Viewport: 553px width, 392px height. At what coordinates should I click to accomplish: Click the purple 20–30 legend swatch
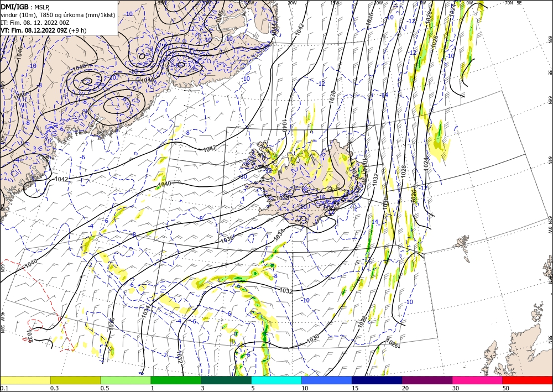click(427, 380)
